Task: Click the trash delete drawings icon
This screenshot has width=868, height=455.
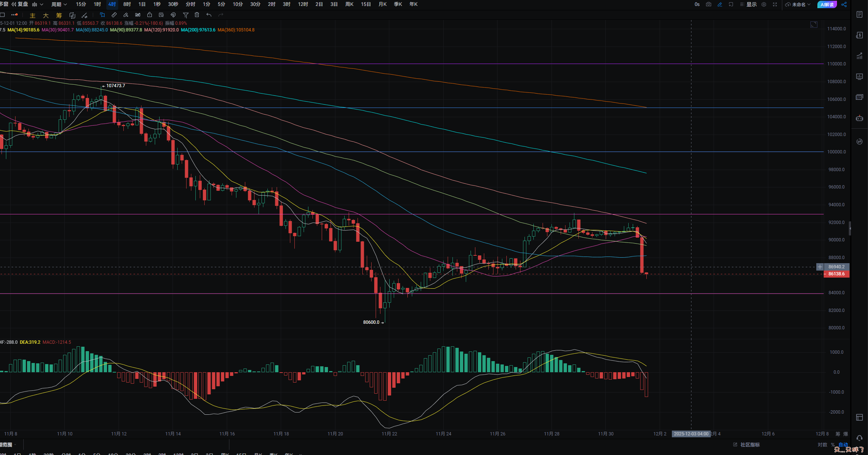Action: pos(197,15)
